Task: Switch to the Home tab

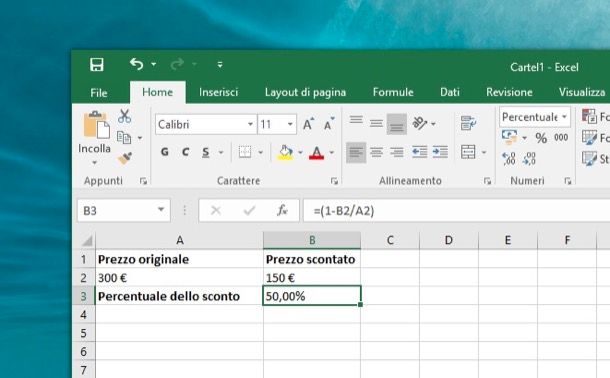Action: pos(158,92)
